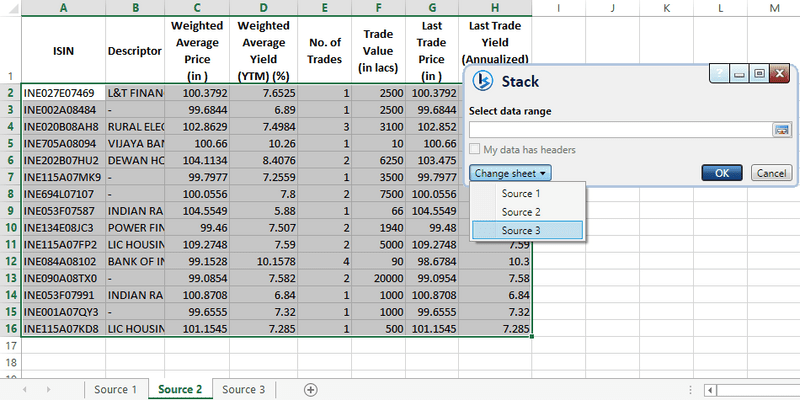800x400 pixels.
Task: Click last trade price cell 98.6784
Action: click(432, 261)
